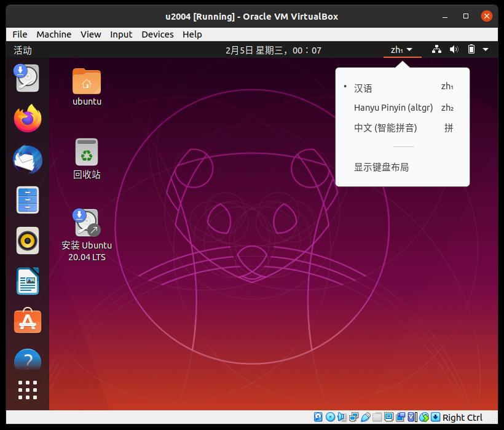The image size is (504, 430).
Task: Expand the system menu arrow in top bar
Action: [x=486, y=50]
